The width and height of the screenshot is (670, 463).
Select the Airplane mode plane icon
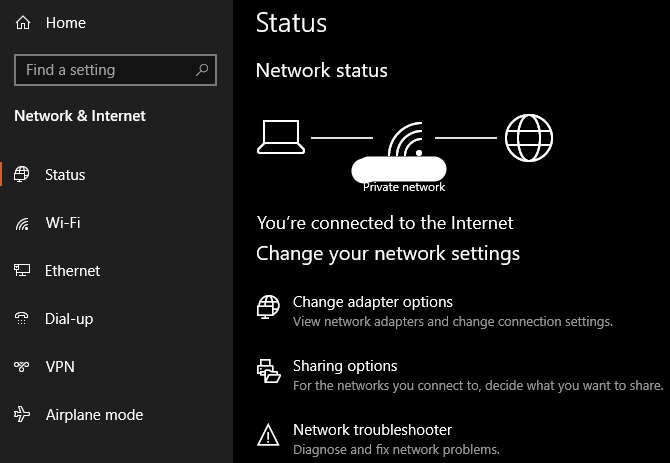tap(22, 414)
